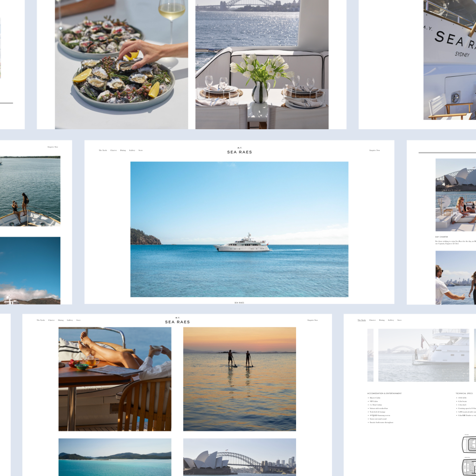Image resolution: width=476 pixels, height=476 pixels.
Task: Click the '6.2m beam' spec item
Action: pos(462,401)
